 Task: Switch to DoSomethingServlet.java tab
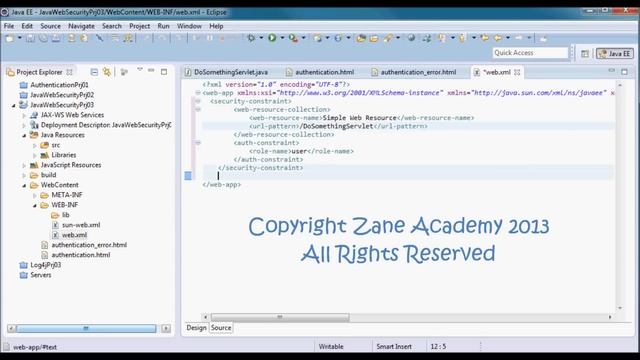pyautogui.click(x=231, y=72)
